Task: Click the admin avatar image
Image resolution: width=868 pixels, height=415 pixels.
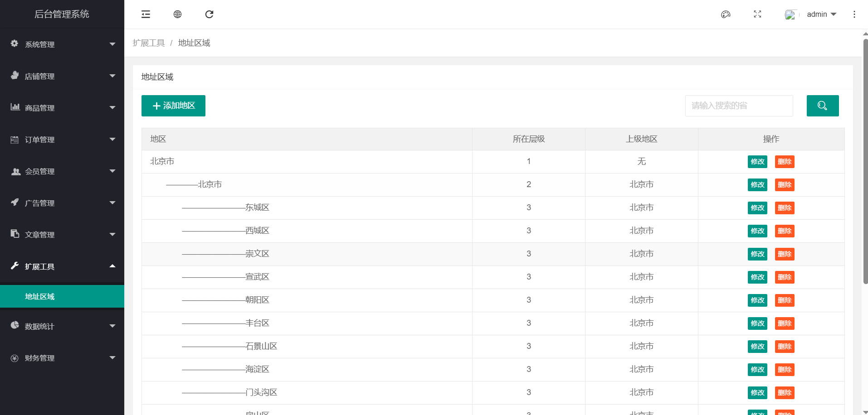Action: (790, 14)
